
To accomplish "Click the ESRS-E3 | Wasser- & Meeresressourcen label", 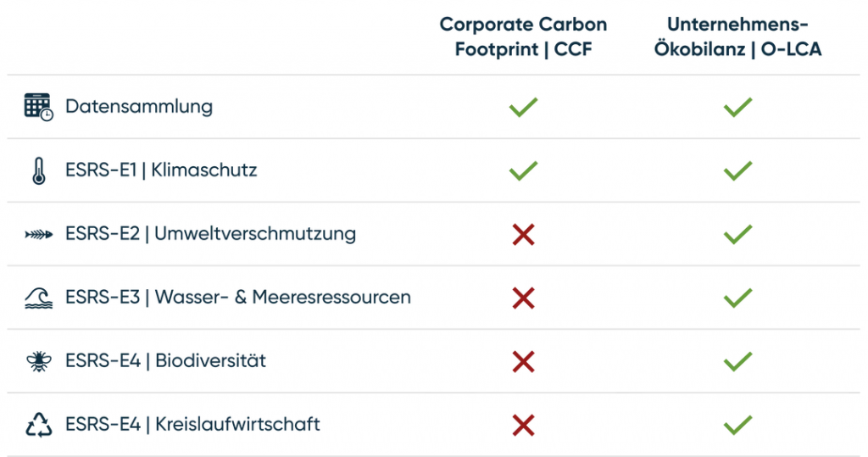I will tap(238, 298).
